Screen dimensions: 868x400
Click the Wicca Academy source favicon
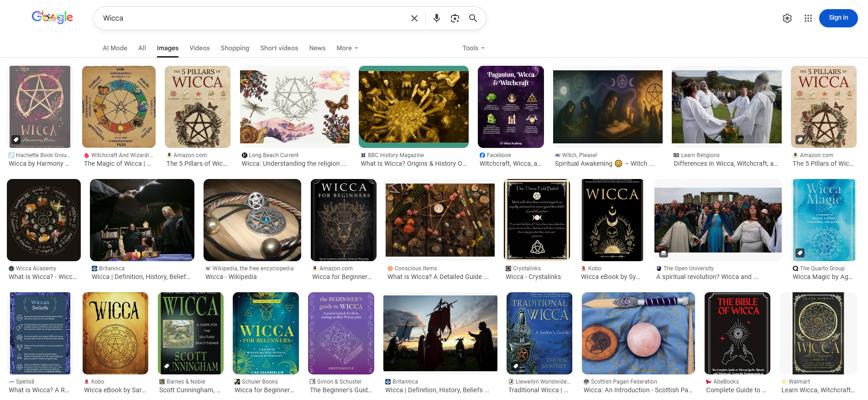tap(11, 268)
